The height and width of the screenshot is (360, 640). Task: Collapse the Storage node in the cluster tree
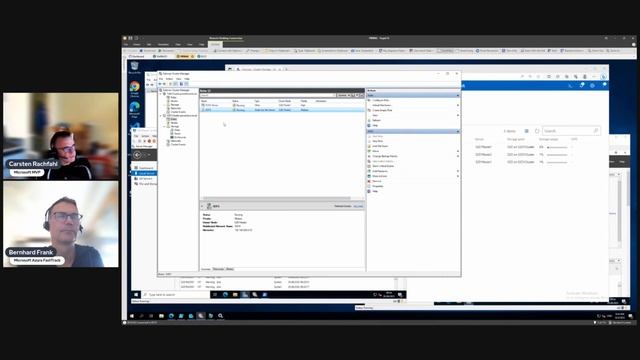click(x=165, y=126)
